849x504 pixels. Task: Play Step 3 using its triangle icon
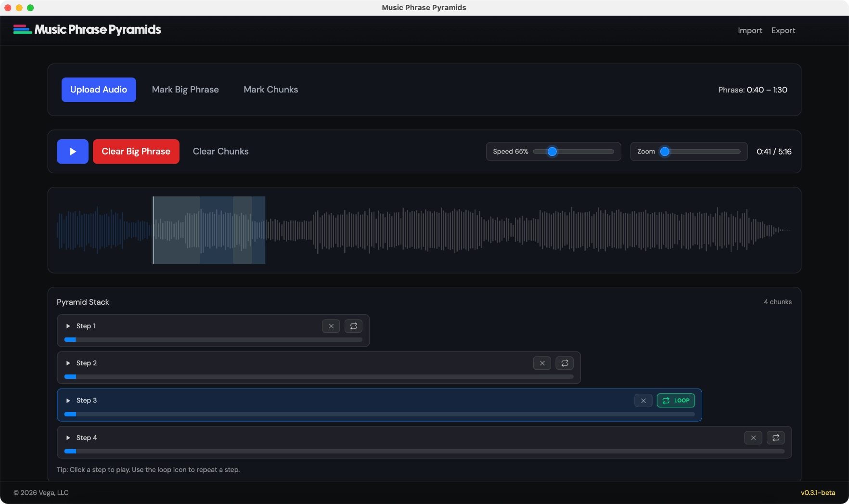(x=68, y=400)
